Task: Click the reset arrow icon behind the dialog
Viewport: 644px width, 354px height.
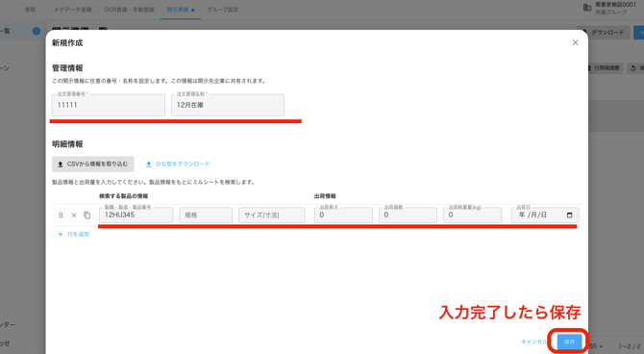Action: point(632,68)
